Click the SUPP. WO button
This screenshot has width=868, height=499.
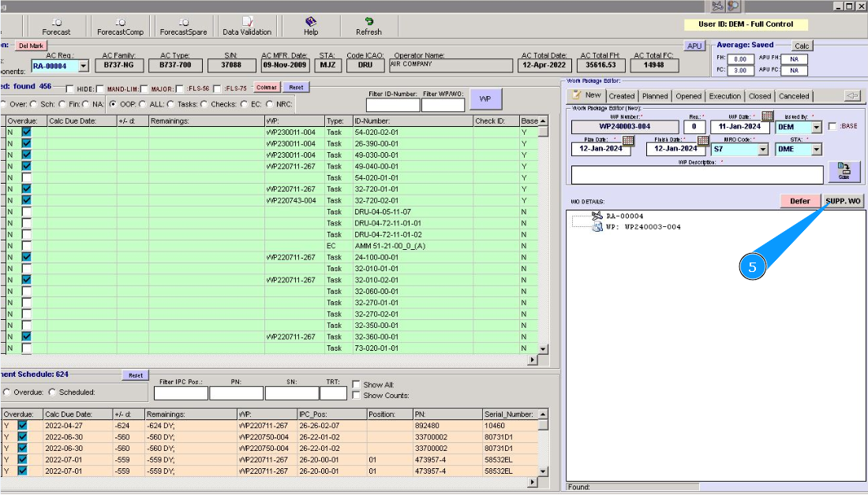(x=843, y=201)
